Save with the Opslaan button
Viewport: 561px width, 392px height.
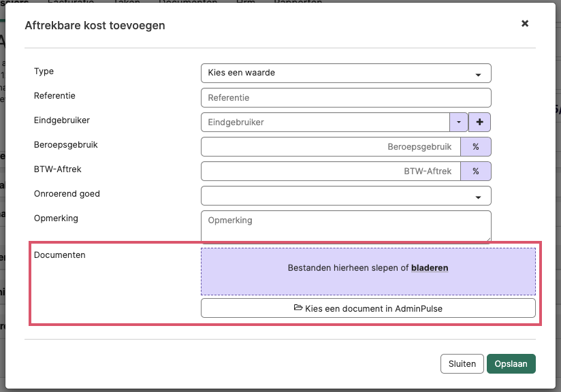coord(511,363)
